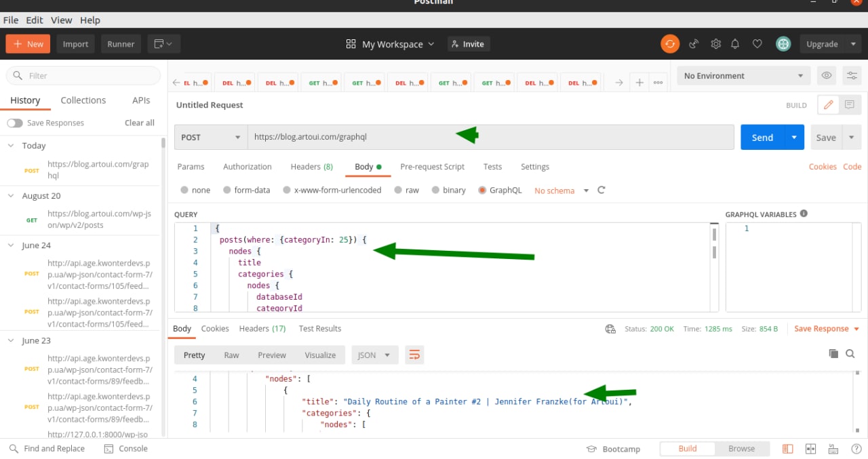Open Pre-request Script tab

pyautogui.click(x=432, y=167)
